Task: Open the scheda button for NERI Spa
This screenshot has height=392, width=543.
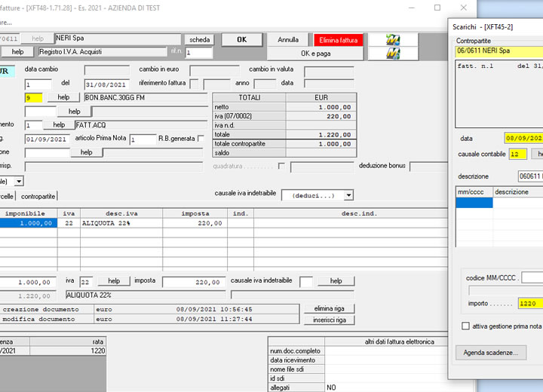Action: coord(199,40)
